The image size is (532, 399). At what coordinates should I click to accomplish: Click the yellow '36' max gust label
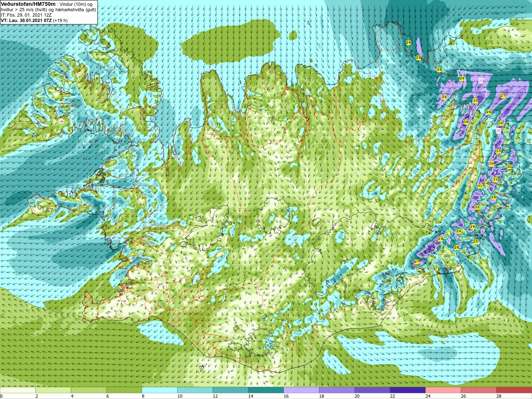[x=466, y=122]
